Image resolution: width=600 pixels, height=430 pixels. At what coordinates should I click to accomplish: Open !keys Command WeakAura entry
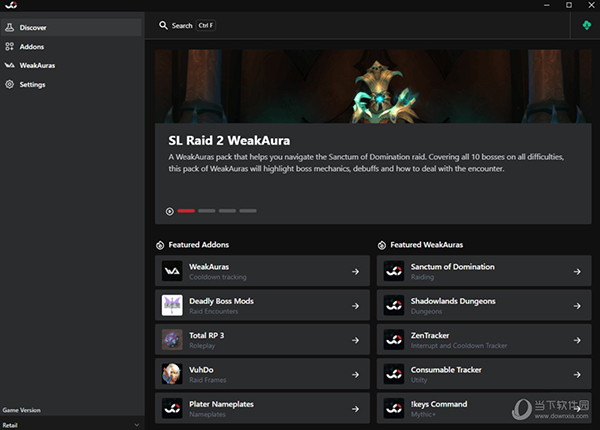pos(484,408)
